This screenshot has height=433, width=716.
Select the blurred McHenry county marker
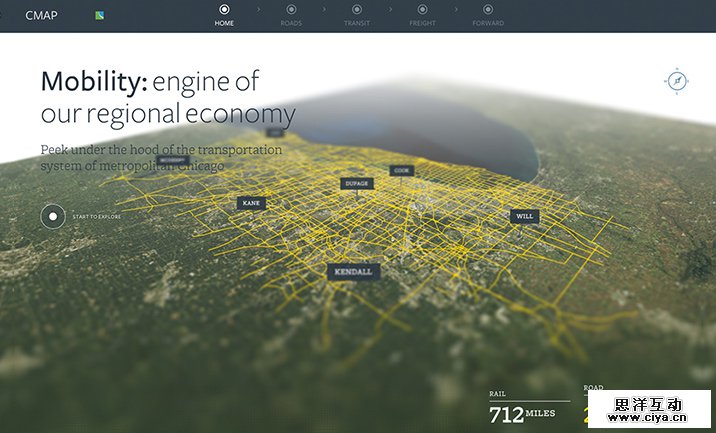[x=173, y=160]
